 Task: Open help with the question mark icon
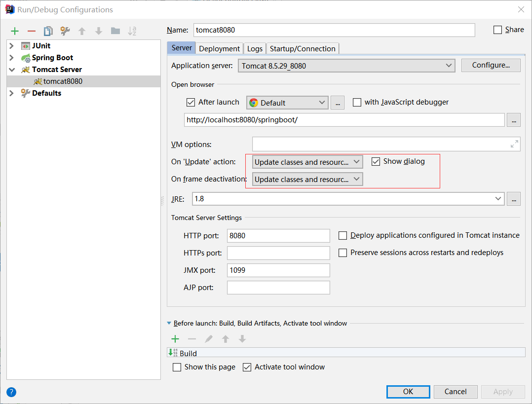click(11, 392)
